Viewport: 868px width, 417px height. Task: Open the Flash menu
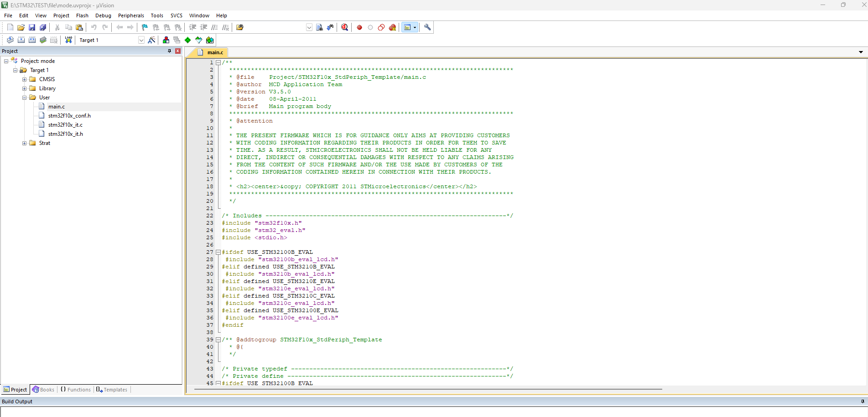point(82,15)
